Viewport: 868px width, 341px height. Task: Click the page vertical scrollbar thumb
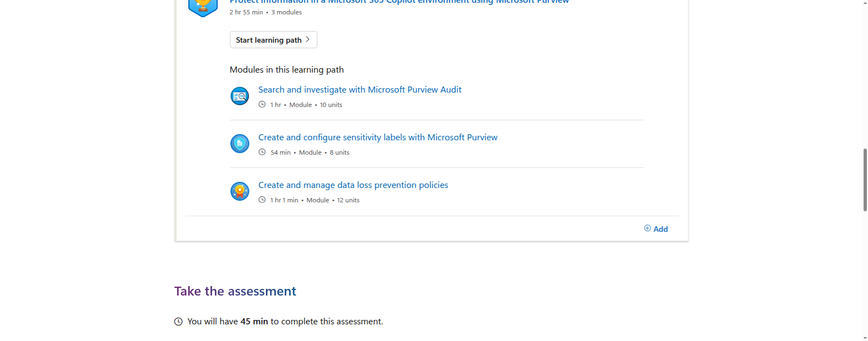pyautogui.click(x=865, y=180)
